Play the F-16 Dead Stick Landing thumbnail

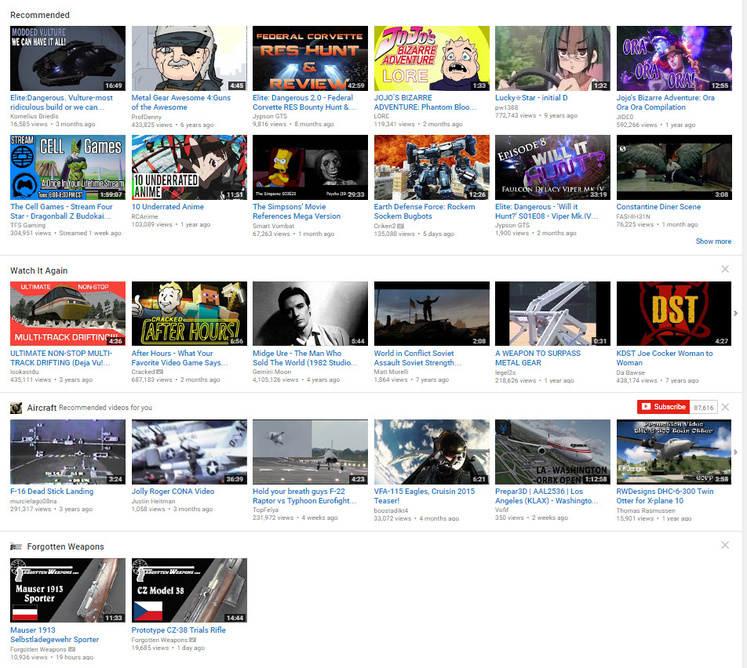click(x=68, y=452)
